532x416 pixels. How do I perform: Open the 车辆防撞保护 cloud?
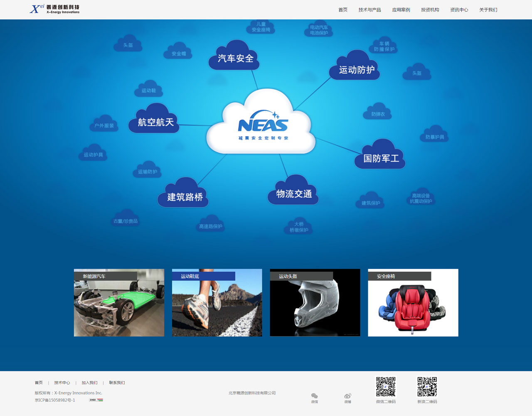(384, 45)
